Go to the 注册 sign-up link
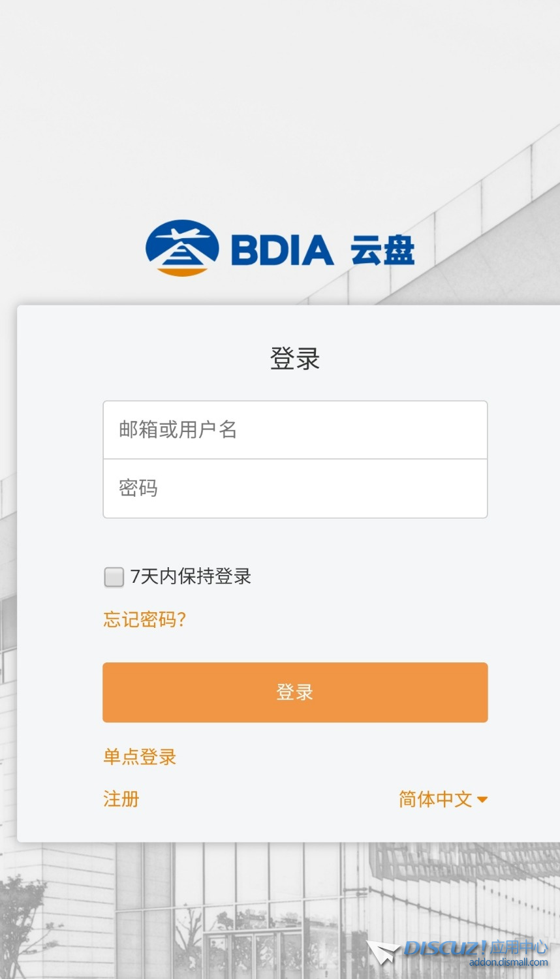 click(121, 799)
